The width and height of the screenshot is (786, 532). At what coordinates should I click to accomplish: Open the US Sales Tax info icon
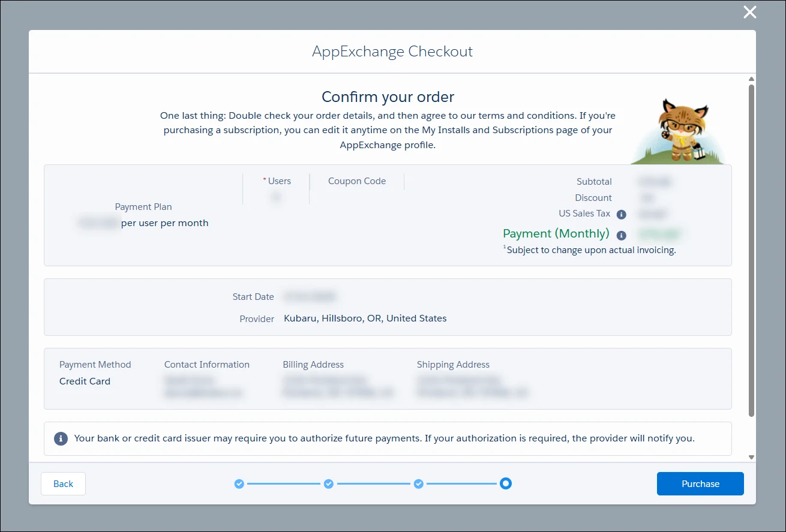(622, 214)
